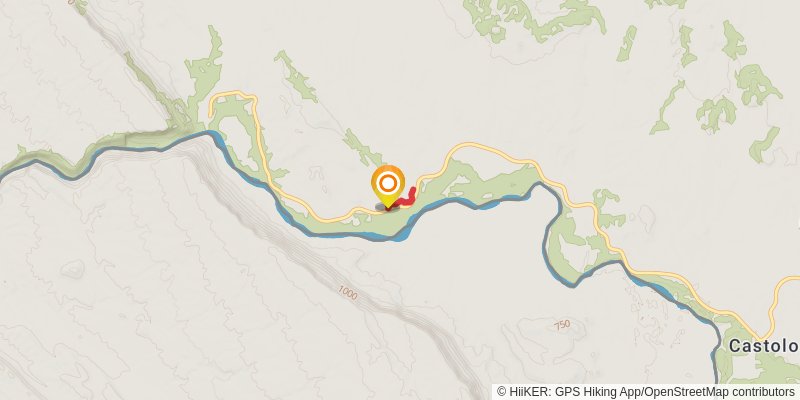Click the orange location pin marker

[388, 187]
